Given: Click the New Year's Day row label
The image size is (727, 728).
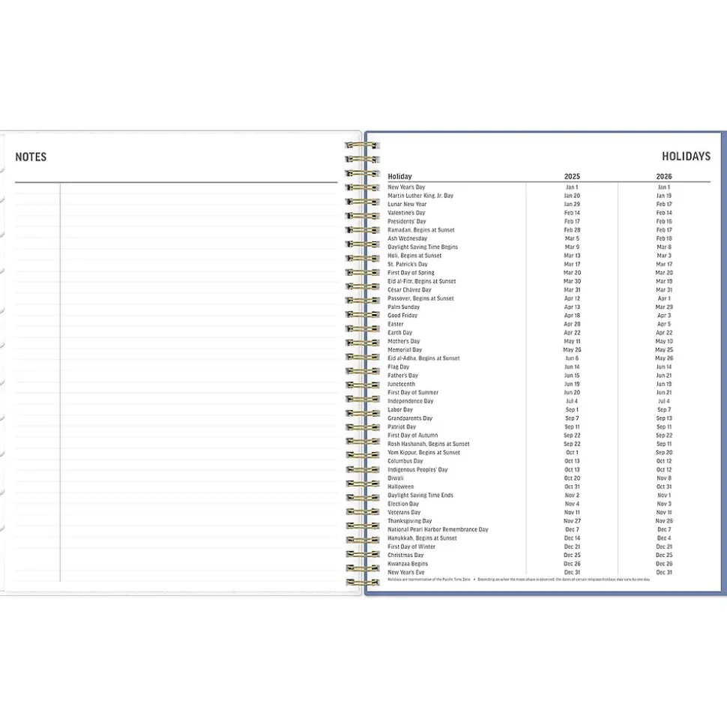Looking at the screenshot, I should [406, 187].
